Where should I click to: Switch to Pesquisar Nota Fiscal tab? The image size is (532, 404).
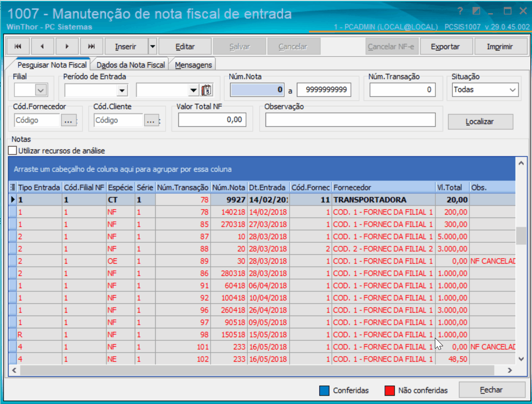(x=52, y=65)
